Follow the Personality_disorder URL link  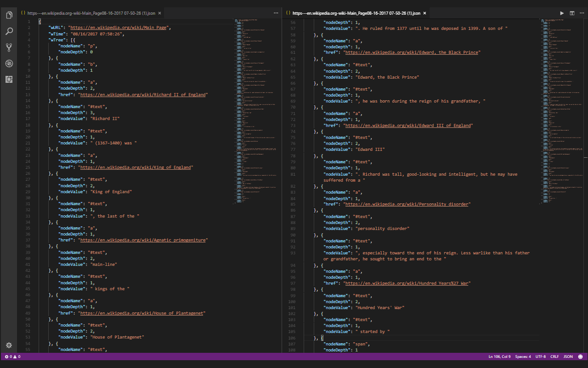407,204
